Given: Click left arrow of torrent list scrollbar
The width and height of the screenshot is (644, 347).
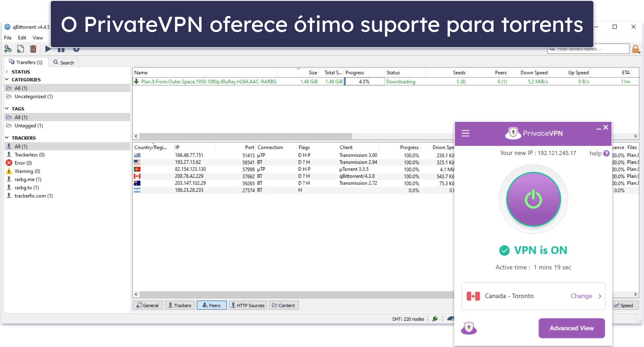Looking at the screenshot, I should tap(136, 136).
